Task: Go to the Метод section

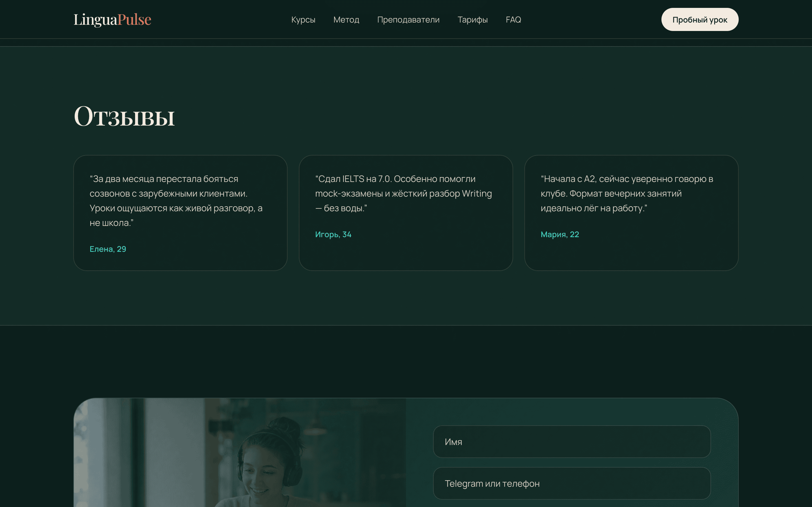Action: click(346, 19)
